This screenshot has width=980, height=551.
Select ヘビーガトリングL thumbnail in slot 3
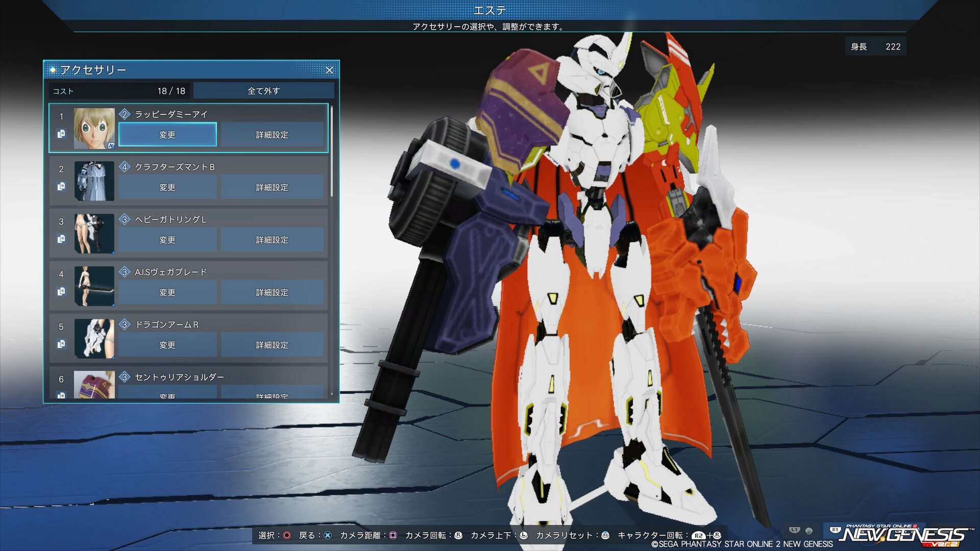(94, 233)
